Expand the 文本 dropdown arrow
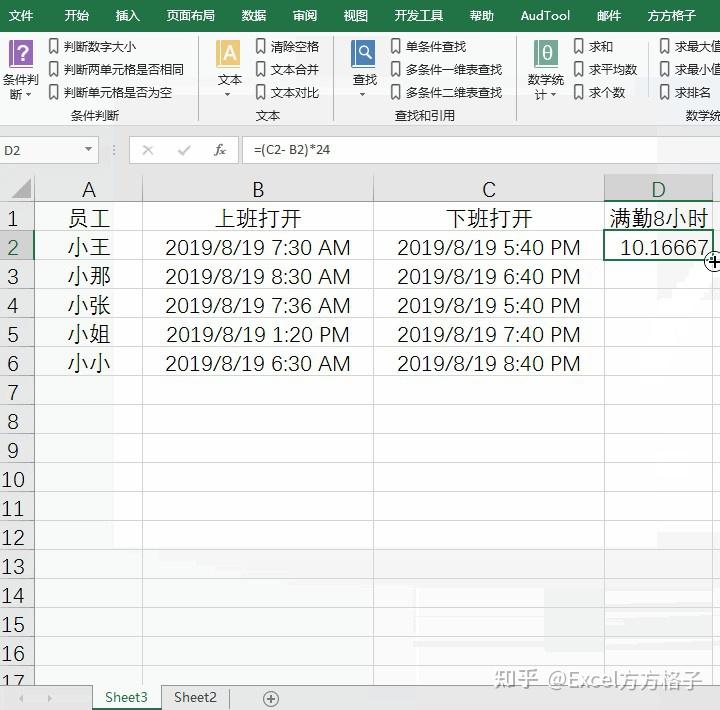720x710 pixels. 227,95
